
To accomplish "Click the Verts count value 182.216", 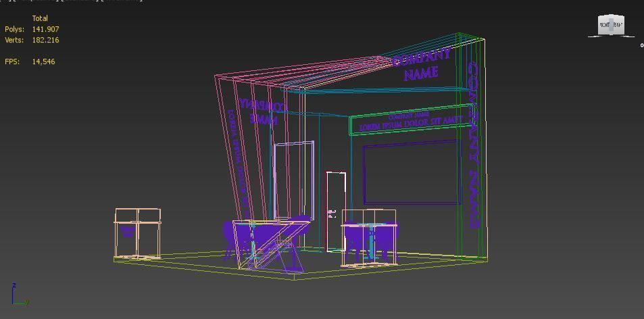I will click(x=45, y=40).
